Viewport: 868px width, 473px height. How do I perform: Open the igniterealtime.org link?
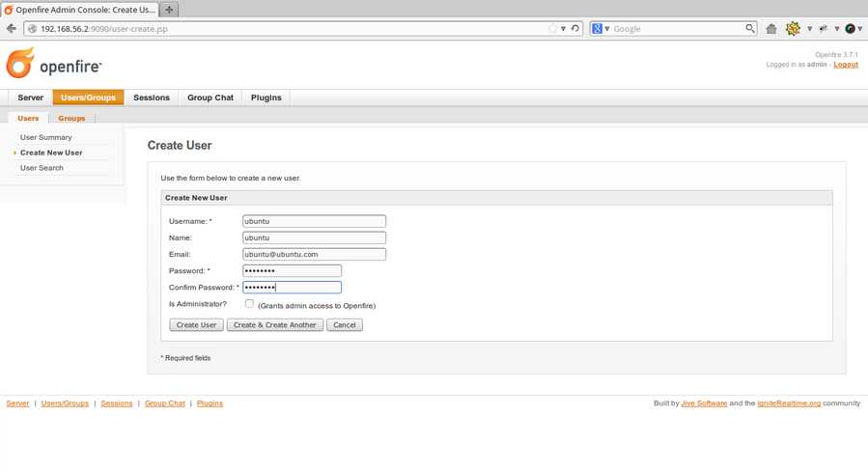pyautogui.click(x=789, y=403)
